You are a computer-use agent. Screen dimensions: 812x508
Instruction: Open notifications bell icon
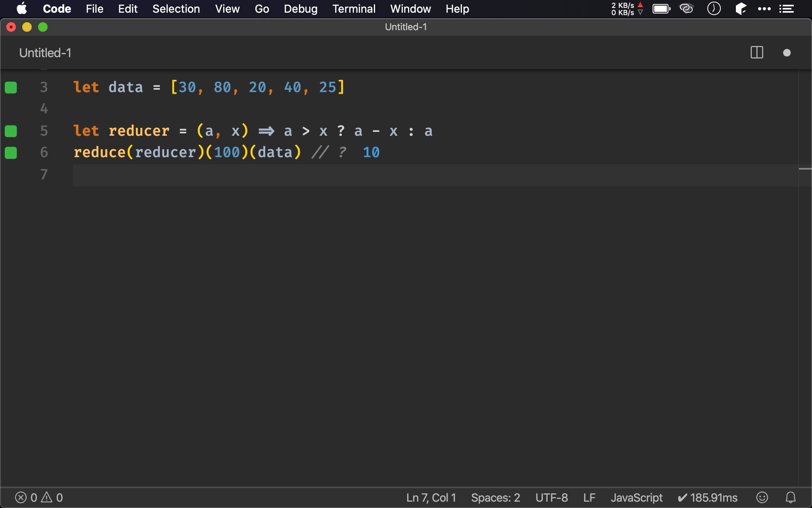point(791,498)
